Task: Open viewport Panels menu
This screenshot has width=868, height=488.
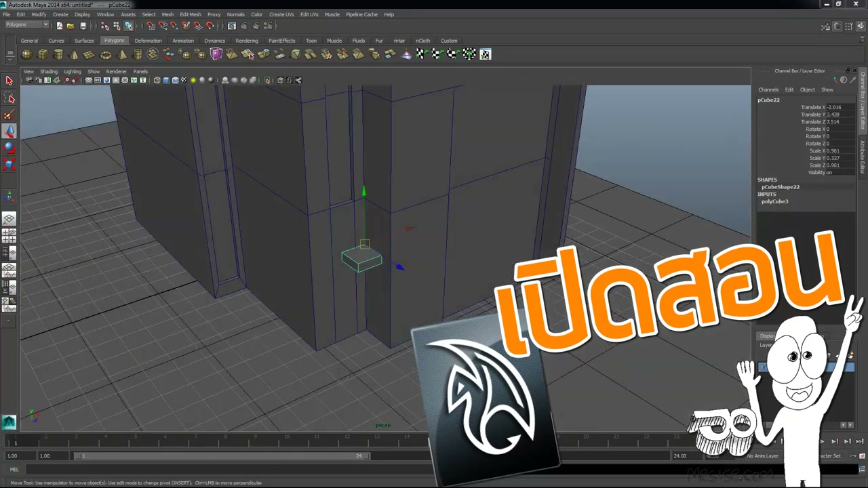Action: tap(140, 71)
